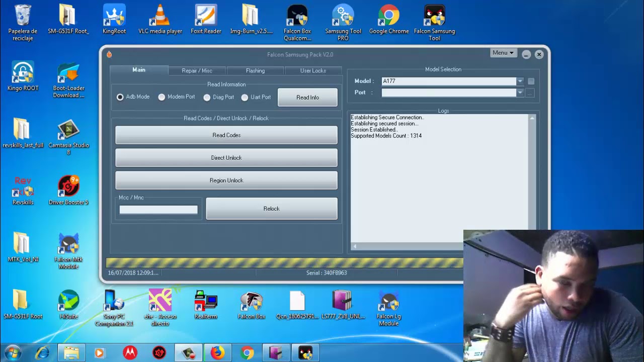Open the Menu dropdown in the title bar

coord(503,53)
